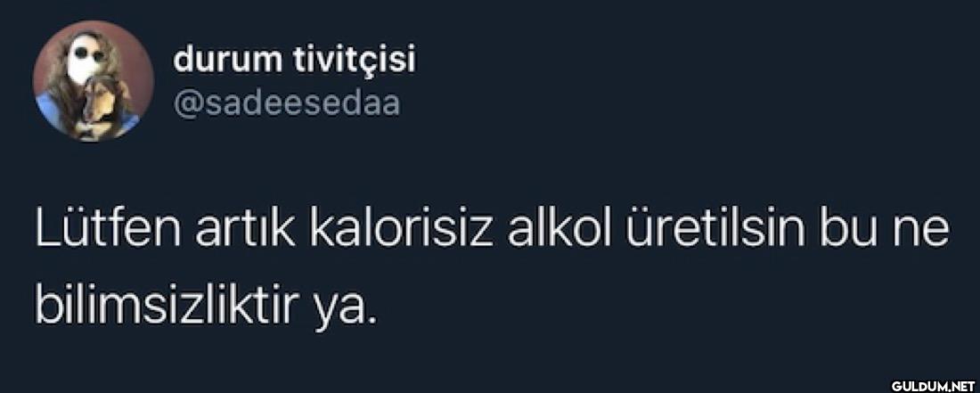The width and height of the screenshot is (980, 393).
Task: Click the words bu ne ending first line
Action: (883, 231)
